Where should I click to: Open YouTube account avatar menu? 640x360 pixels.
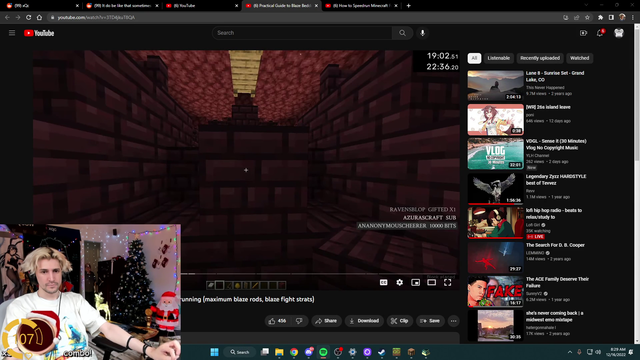point(619,33)
